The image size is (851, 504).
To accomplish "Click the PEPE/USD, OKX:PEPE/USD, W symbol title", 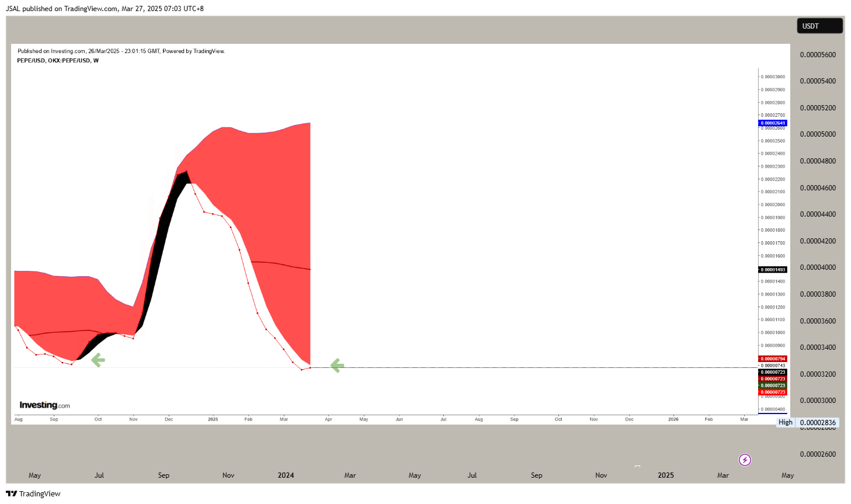I will click(x=58, y=60).
